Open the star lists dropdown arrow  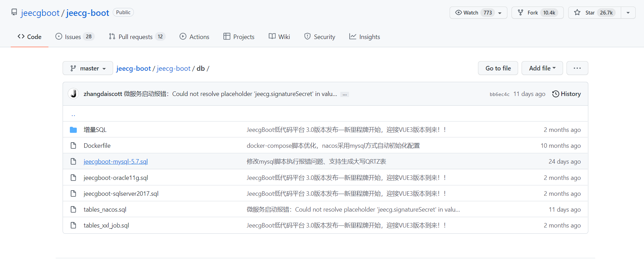coord(628,13)
